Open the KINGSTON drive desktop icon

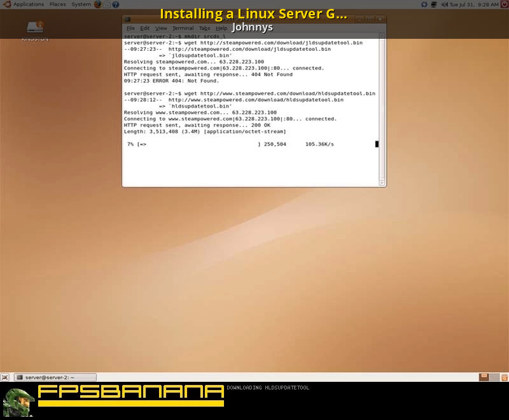tap(35, 28)
